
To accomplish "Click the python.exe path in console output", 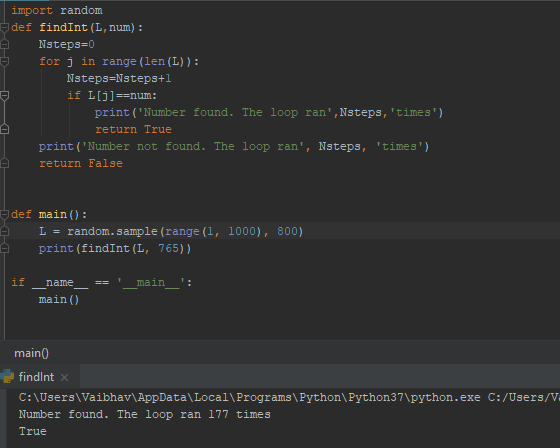I will coord(249,397).
